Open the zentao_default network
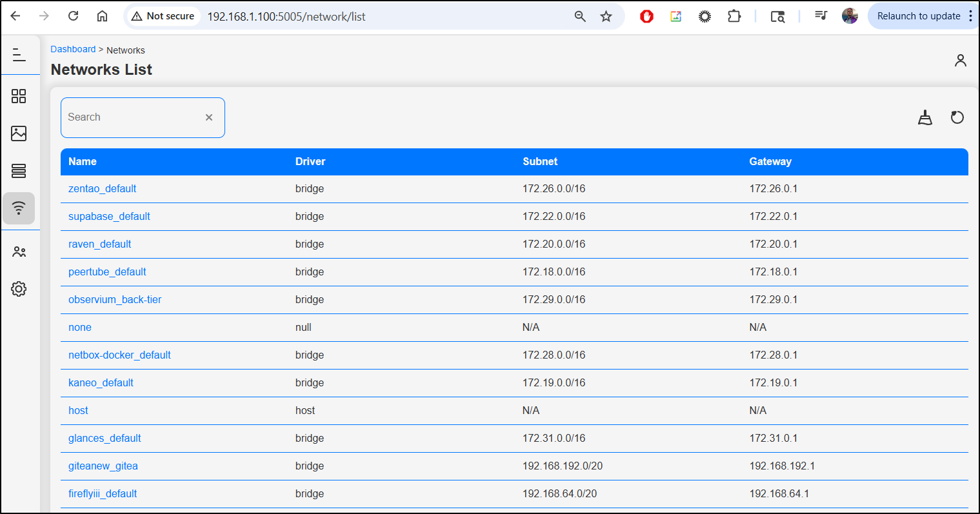Viewport: 980px width, 514px height. [103, 188]
